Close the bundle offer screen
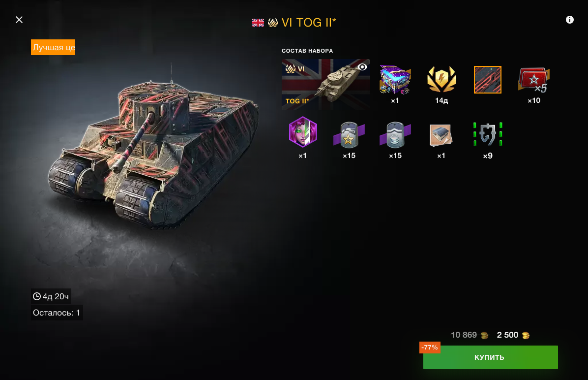 pyautogui.click(x=19, y=20)
